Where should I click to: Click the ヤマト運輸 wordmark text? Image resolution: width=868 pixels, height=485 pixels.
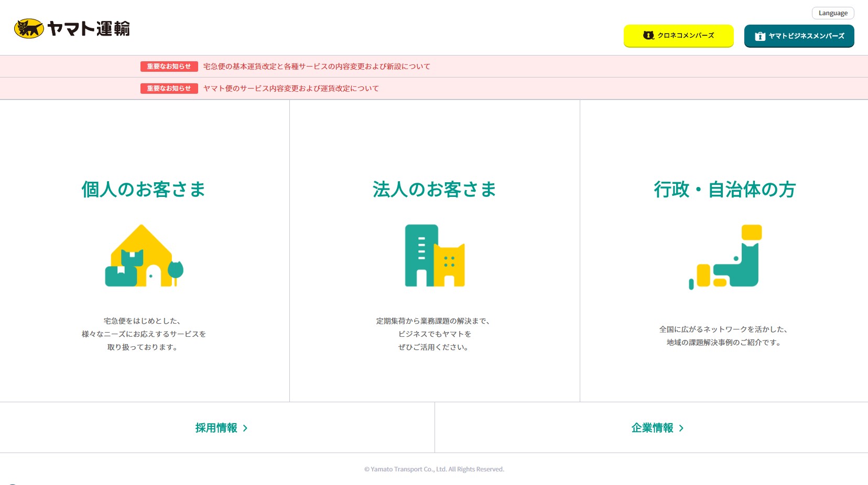[89, 29]
